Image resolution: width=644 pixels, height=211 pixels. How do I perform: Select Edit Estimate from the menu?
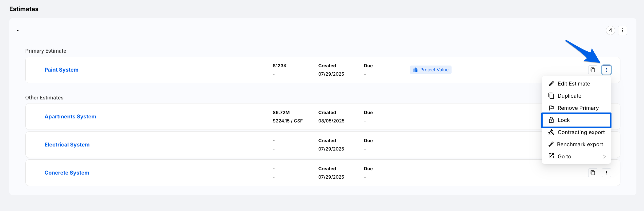tap(574, 84)
